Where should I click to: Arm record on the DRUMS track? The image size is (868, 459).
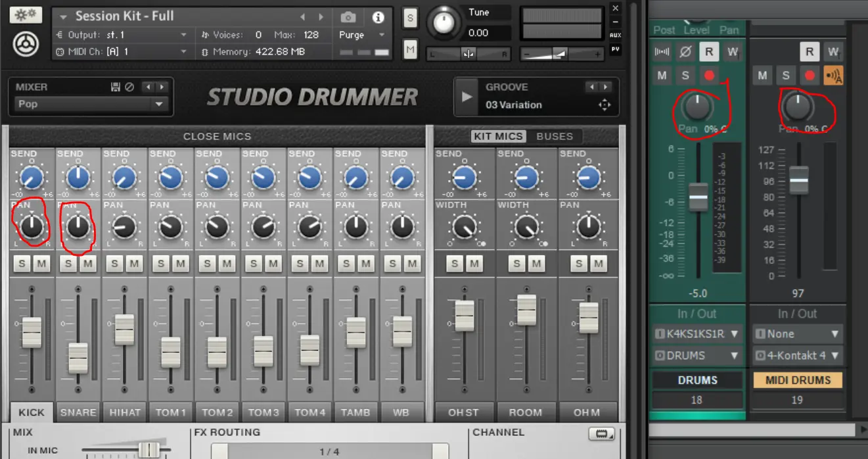point(709,76)
